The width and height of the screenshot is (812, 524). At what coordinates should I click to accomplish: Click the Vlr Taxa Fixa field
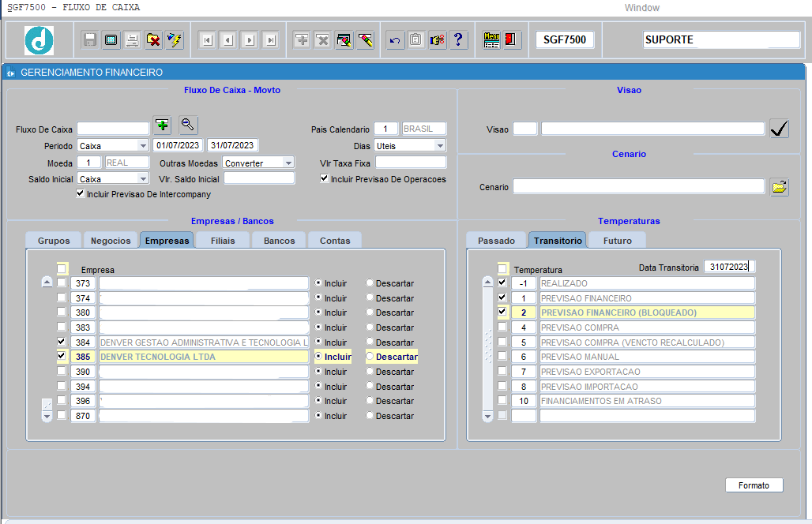[411, 163]
